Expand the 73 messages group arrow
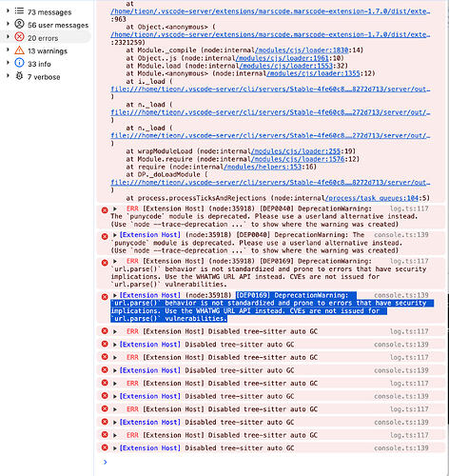Image resolution: width=449 pixels, height=476 pixels. 8,11
